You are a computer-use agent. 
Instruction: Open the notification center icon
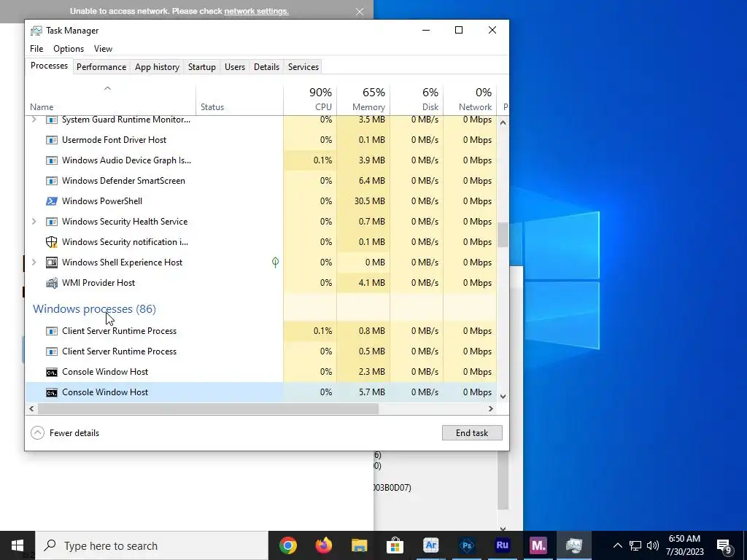[724, 545]
